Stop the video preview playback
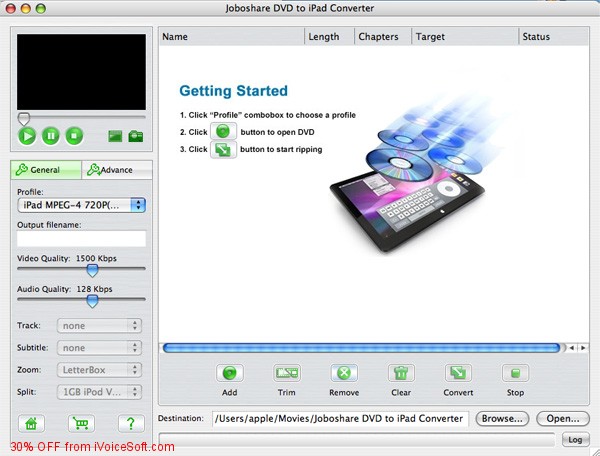The image size is (600, 456). [74, 136]
